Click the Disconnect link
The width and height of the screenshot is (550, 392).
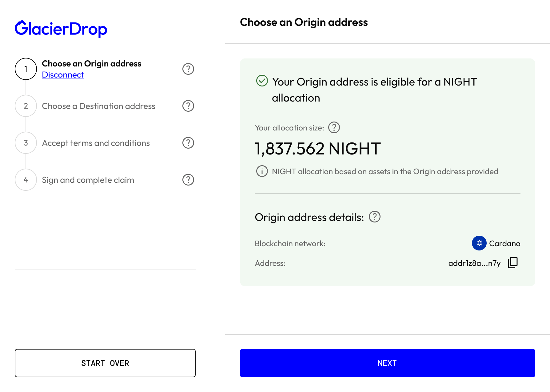point(63,75)
